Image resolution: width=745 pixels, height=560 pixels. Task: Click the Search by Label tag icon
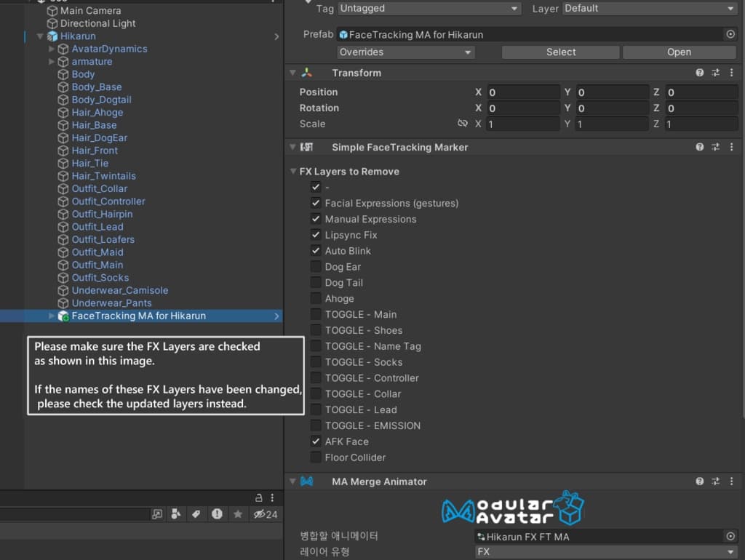click(x=196, y=514)
